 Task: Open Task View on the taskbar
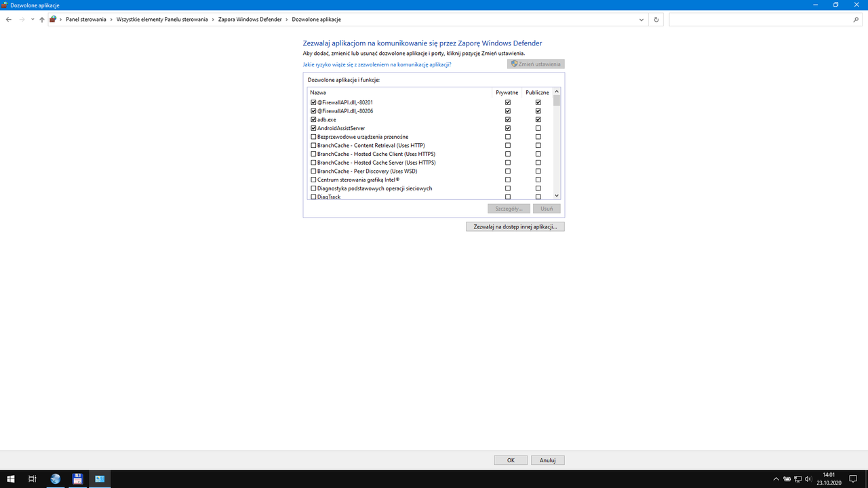pos(32,479)
